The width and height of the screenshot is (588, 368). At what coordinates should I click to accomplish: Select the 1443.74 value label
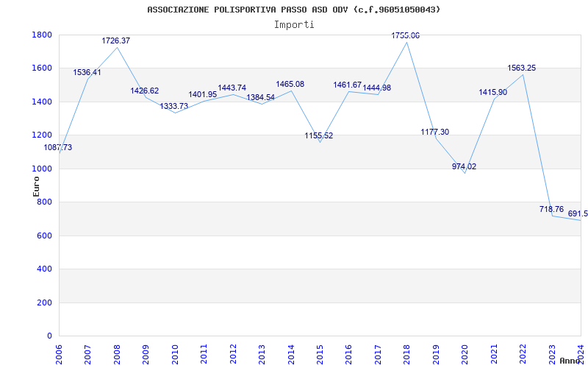[232, 88]
